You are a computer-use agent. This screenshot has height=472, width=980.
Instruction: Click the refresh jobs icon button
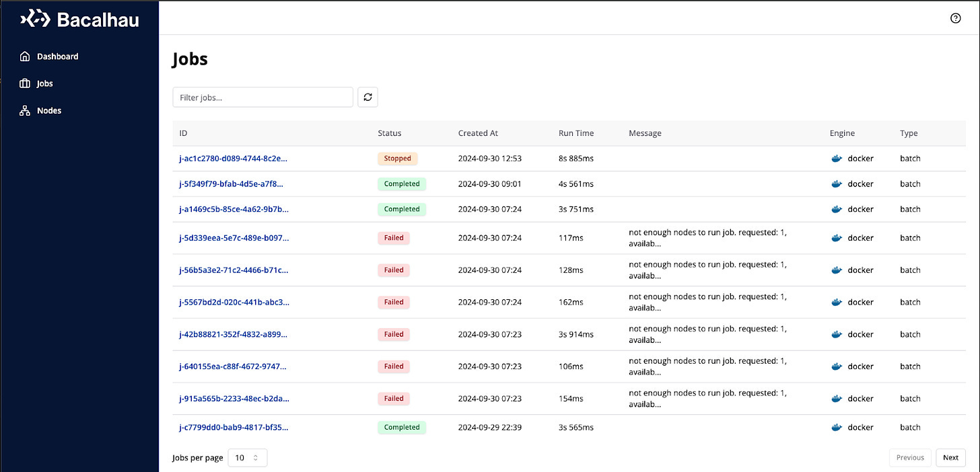(x=367, y=97)
